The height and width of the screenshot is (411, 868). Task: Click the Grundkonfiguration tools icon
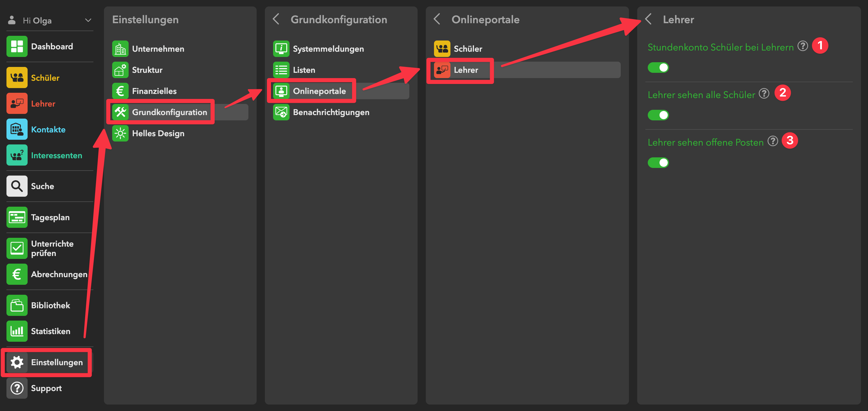[x=120, y=112]
